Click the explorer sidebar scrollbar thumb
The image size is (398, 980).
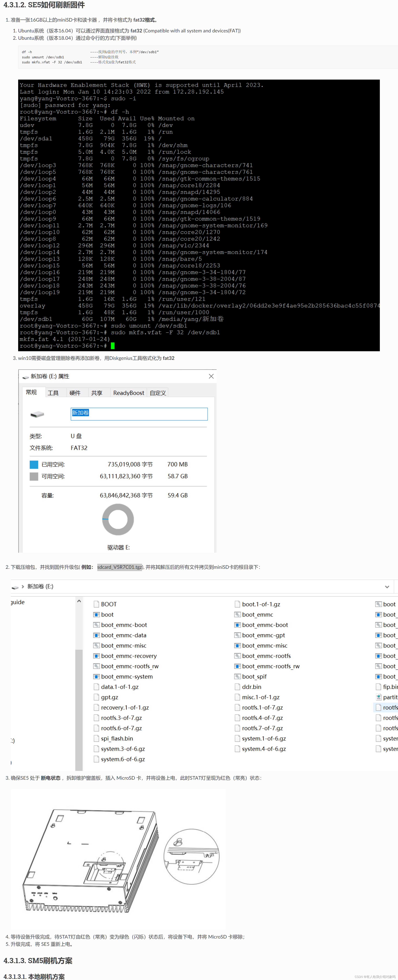pos(79,710)
